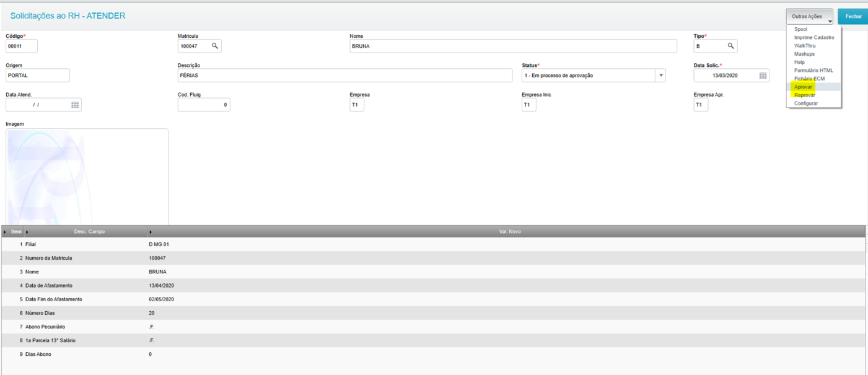Viewport: 868px width, 375px height.
Task: Select the Data Fim do Afastamento row
Action: tap(433, 299)
